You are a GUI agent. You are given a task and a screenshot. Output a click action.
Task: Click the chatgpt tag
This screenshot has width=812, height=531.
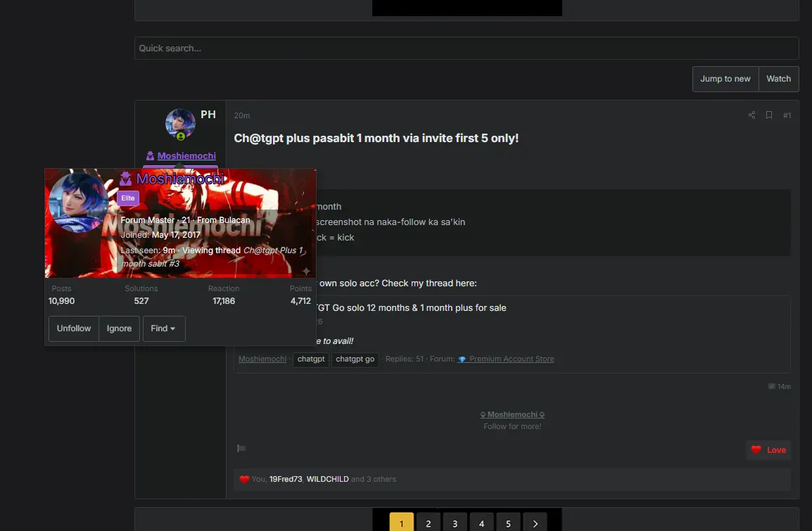tap(311, 359)
